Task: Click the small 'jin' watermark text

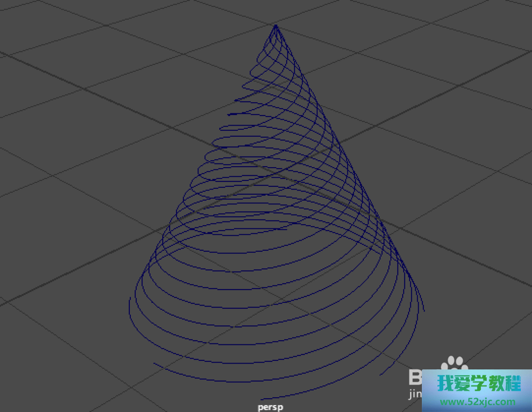Action: tap(415, 395)
